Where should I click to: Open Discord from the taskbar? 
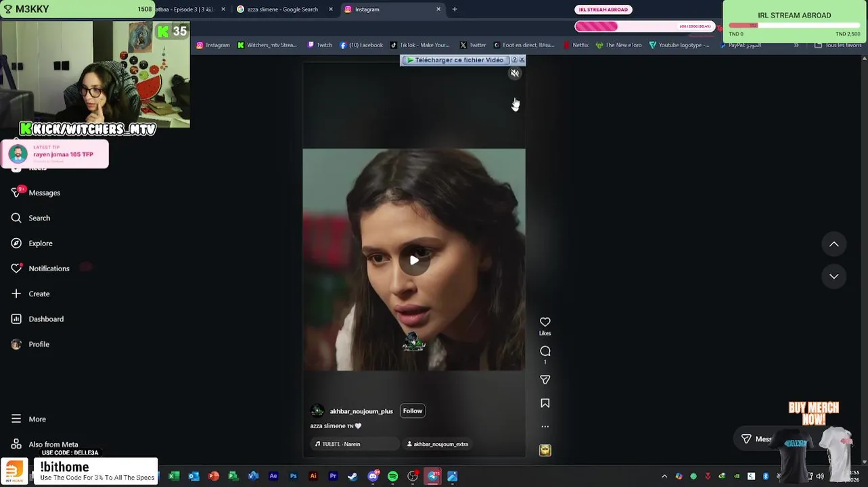point(373,476)
